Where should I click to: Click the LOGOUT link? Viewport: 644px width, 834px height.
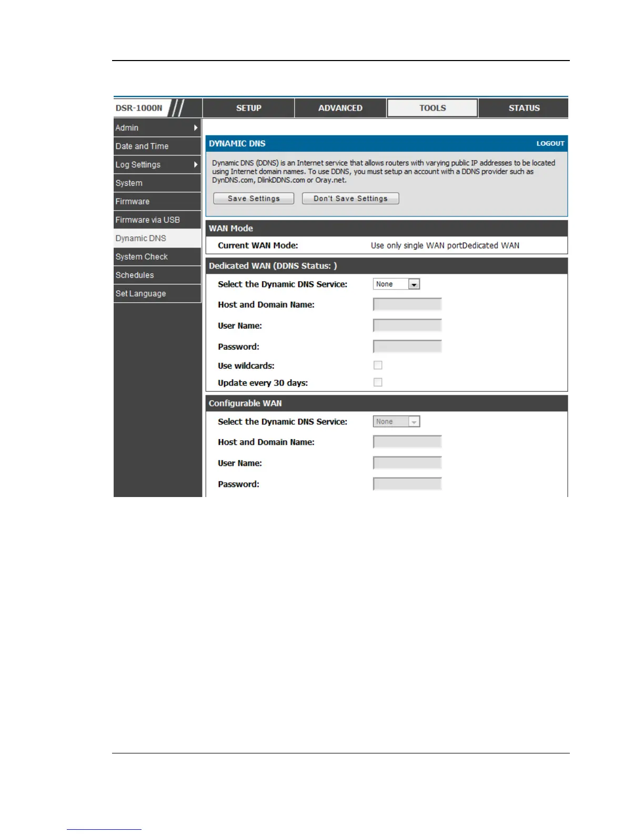click(x=550, y=143)
